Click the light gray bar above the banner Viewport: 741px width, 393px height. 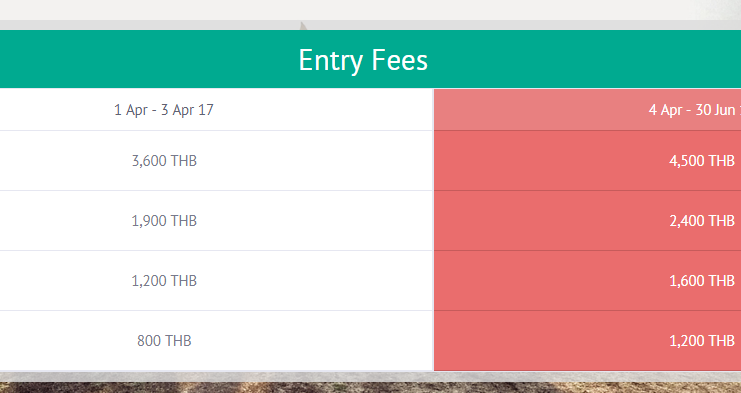pos(370,25)
